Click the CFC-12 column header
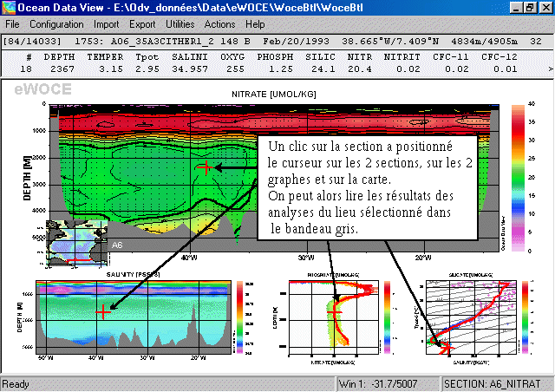 tap(499, 57)
